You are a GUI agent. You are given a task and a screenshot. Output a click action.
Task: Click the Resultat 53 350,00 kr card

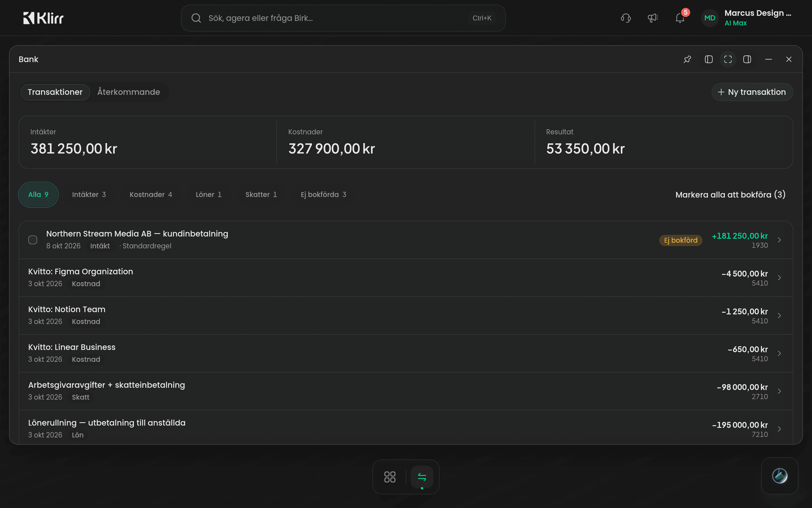pos(664,143)
